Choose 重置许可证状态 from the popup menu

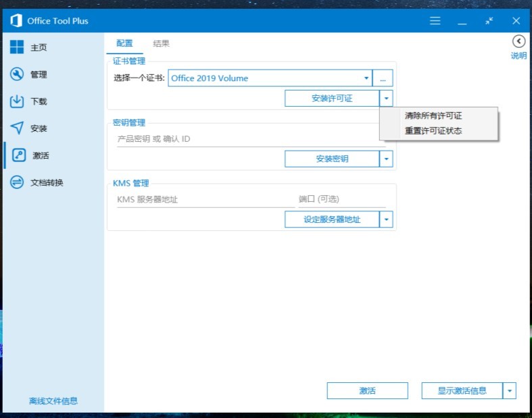click(433, 131)
